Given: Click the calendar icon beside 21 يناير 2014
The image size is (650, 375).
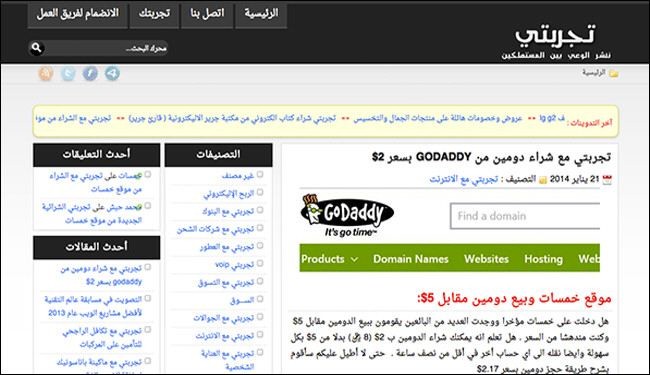Looking at the screenshot, I should 607,179.
